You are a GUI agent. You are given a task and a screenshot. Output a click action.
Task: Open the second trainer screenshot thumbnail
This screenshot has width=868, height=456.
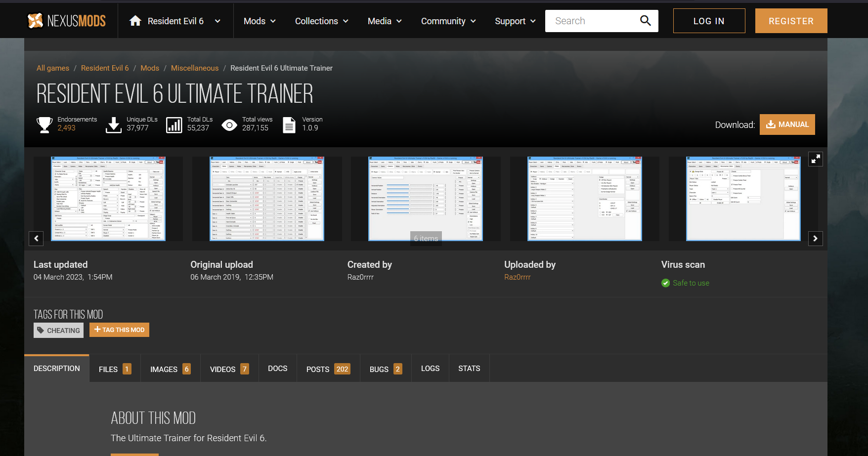(267, 199)
